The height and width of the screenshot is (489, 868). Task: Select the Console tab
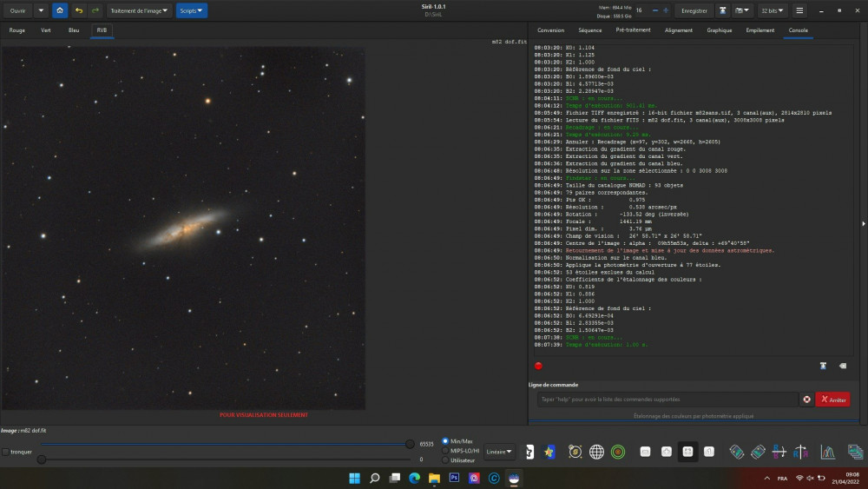pos(799,30)
